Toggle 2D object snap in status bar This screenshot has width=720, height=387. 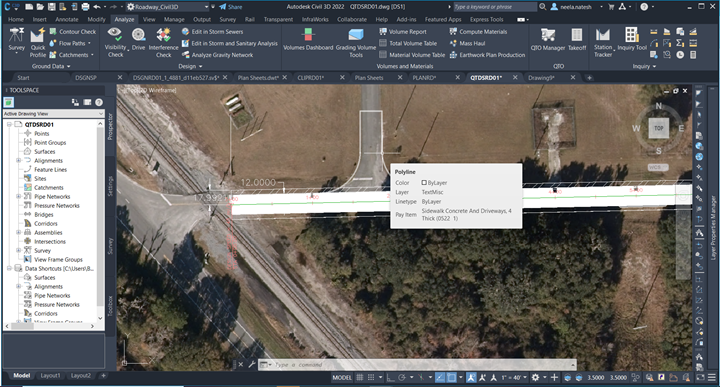coord(451,377)
